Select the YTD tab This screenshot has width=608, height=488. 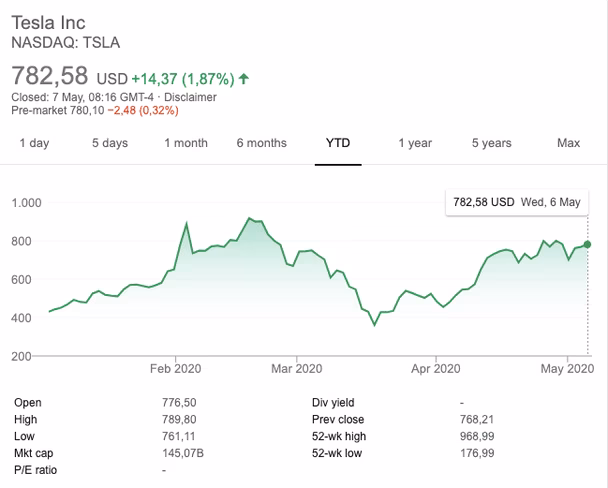[x=338, y=143]
